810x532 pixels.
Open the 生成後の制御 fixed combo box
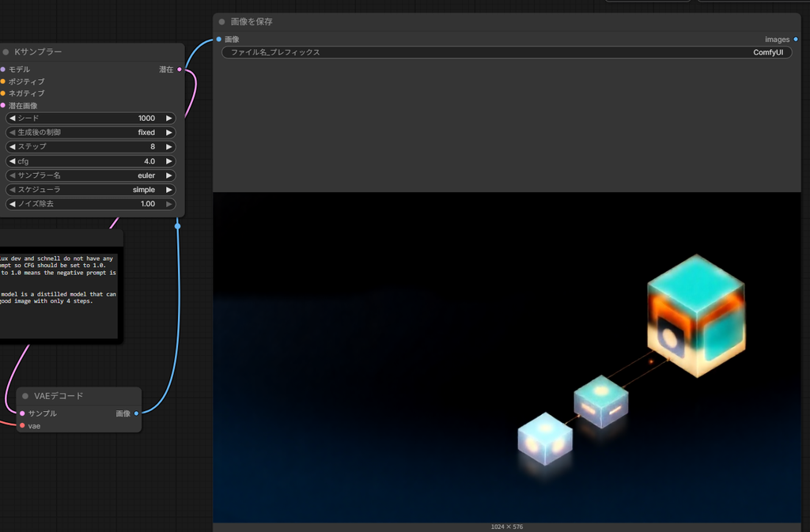click(x=90, y=133)
